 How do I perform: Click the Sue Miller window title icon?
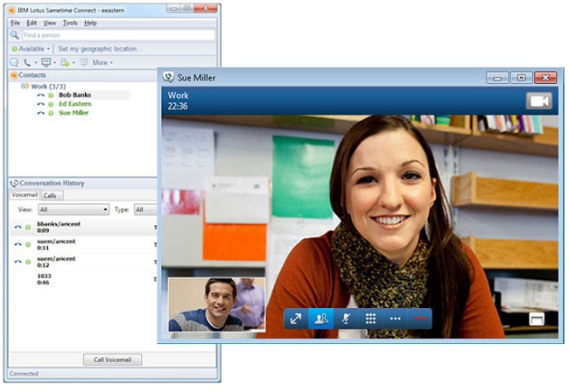[169, 77]
